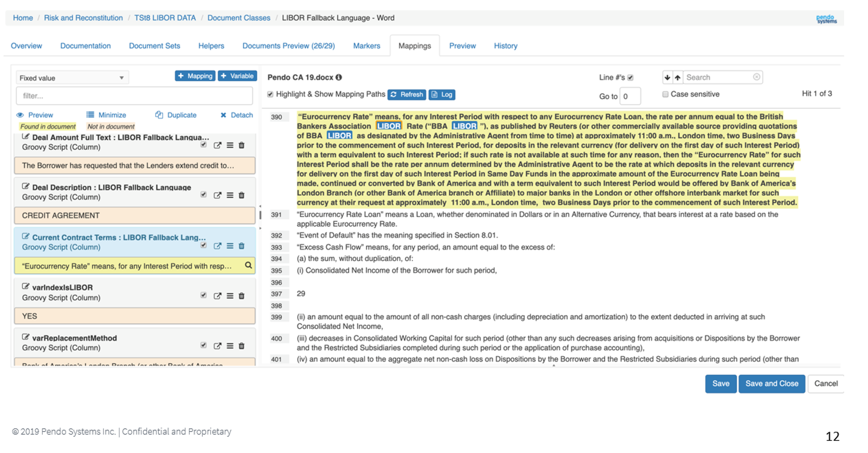Open external link icon for Current Contract Terms

click(217, 246)
